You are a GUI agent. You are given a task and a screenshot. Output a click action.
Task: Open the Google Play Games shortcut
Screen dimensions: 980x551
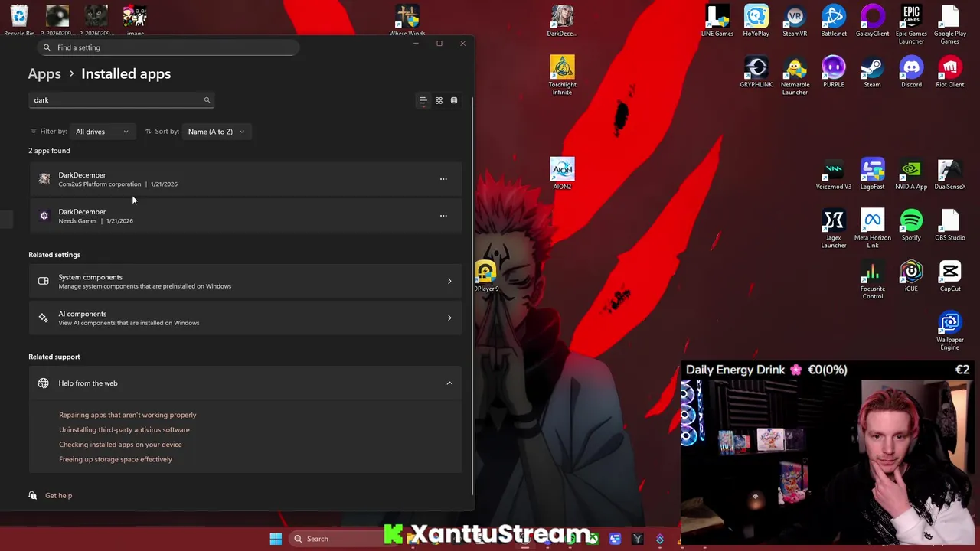coord(950,24)
